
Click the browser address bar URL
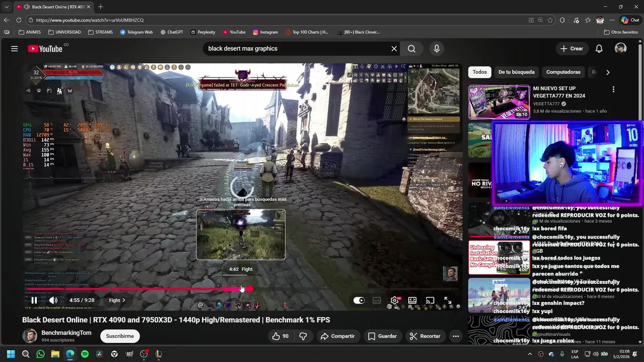coord(90,20)
